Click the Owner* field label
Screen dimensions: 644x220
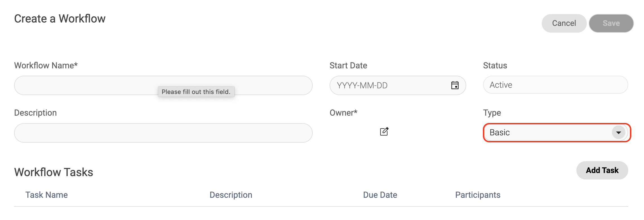343,113
